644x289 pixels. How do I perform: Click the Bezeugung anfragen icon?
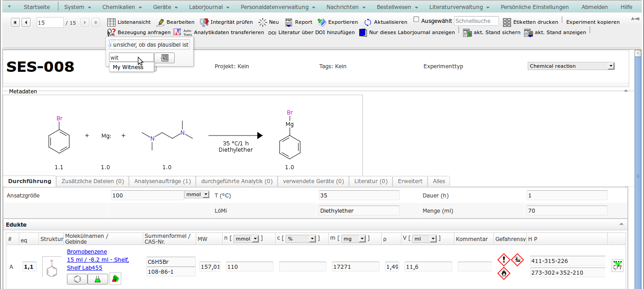click(x=111, y=32)
